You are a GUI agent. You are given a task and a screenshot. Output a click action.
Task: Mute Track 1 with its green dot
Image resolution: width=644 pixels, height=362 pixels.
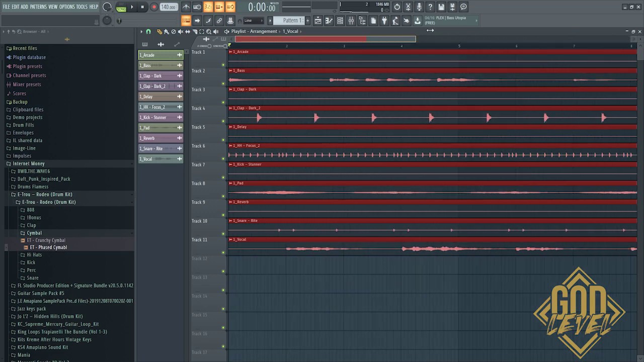[x=223, y=65]
